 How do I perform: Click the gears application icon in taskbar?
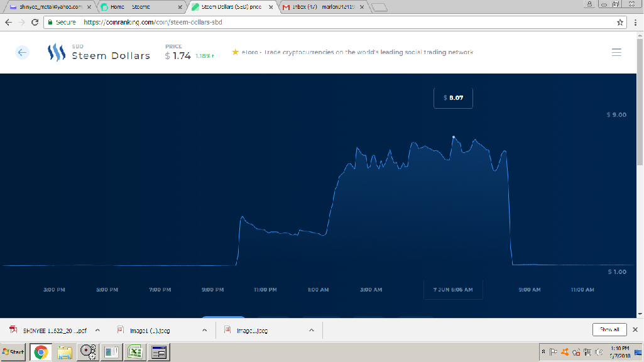(x=88, y=352)
